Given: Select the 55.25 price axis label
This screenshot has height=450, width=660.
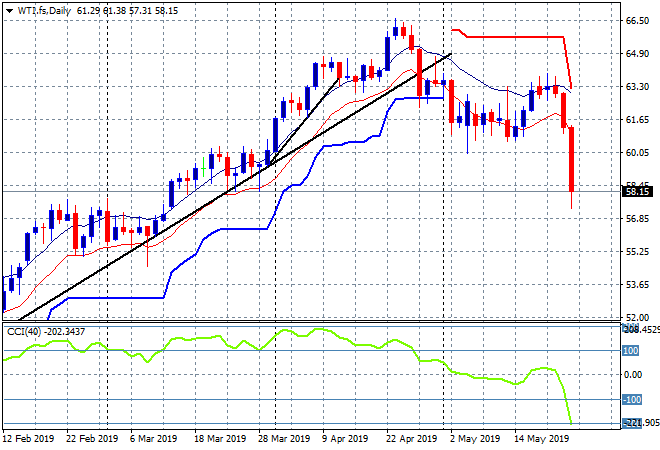Looking at the screenshot, I should (x=637, y=251).
